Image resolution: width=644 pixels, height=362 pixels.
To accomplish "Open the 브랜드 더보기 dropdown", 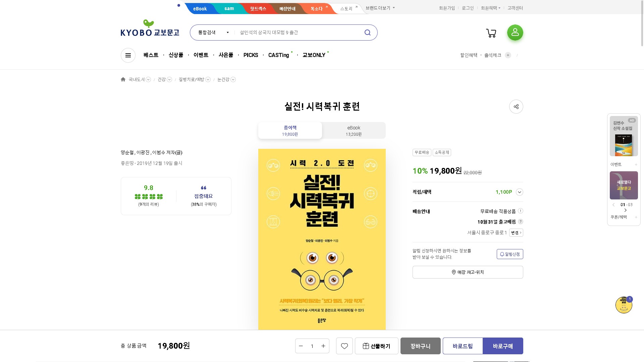I will click(380, 8).
